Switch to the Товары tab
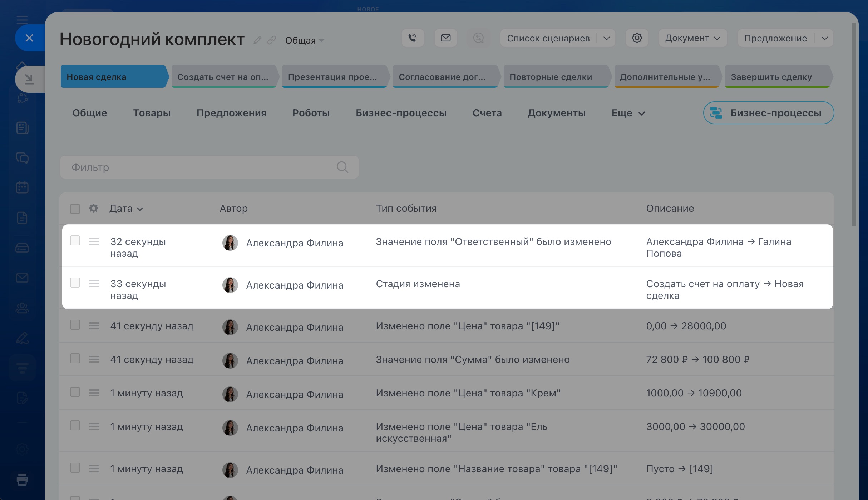This screenshot has width=868, height=500. point(152,113)
